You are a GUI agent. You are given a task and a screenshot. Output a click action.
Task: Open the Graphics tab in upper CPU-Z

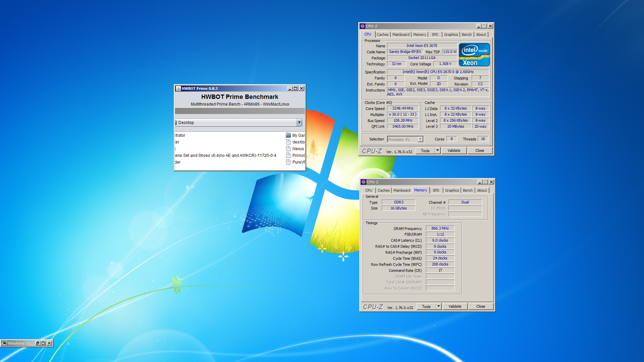[451, 35]
